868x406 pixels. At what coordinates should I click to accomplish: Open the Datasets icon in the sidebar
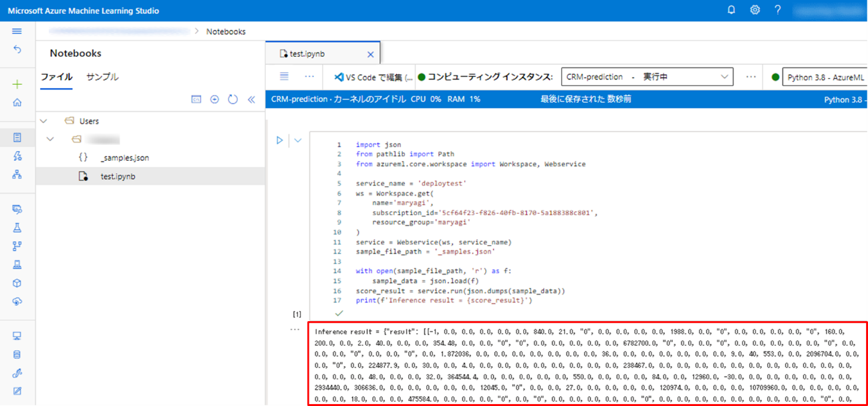[17, 209]
